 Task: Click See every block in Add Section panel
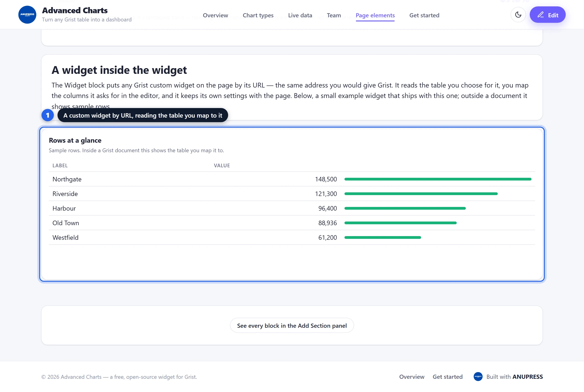(x=292, y=325)
